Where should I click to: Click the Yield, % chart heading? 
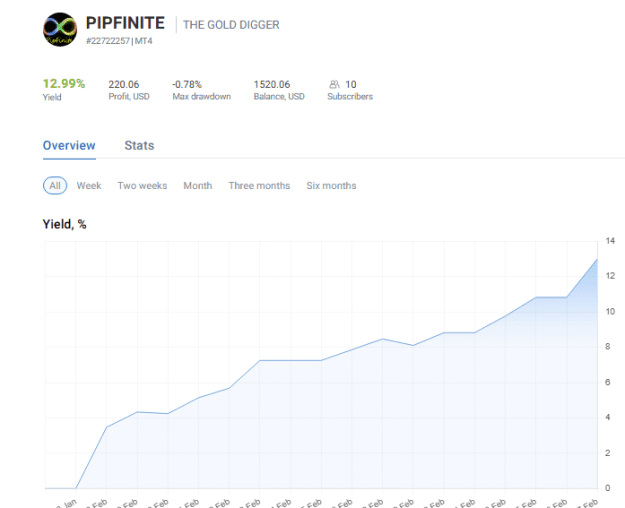tap(65, 224)
